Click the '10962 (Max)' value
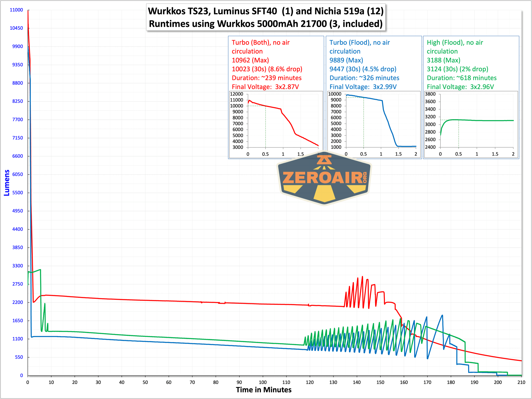Image resolution: width=532 pixels, height=399 pixels. [x=250, y=60]
